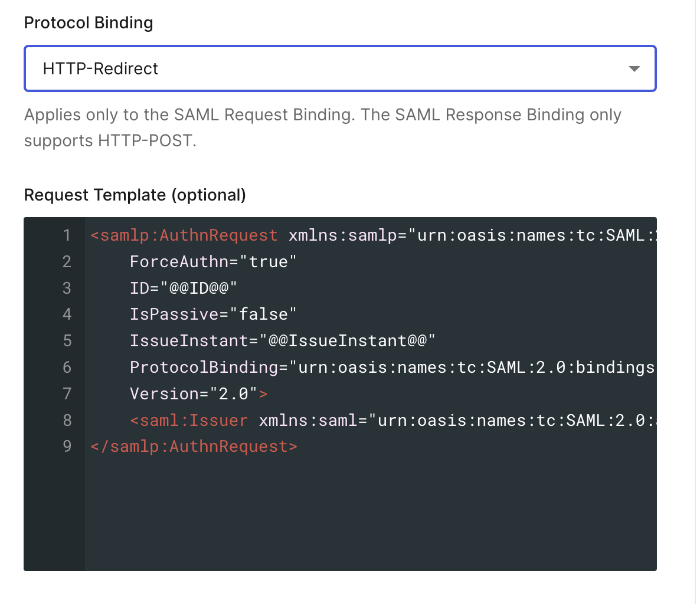Place cursor in opening samlp:AuthnRequest tag

184,235
